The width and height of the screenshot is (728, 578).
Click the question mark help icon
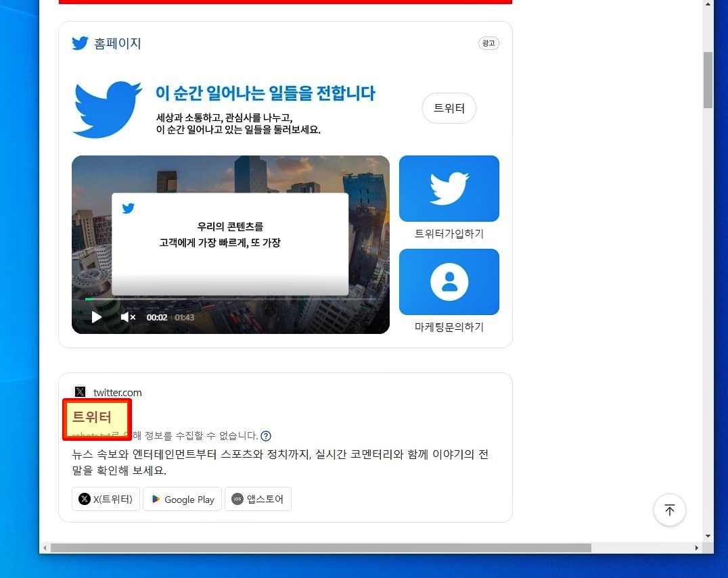click(266, 436)
